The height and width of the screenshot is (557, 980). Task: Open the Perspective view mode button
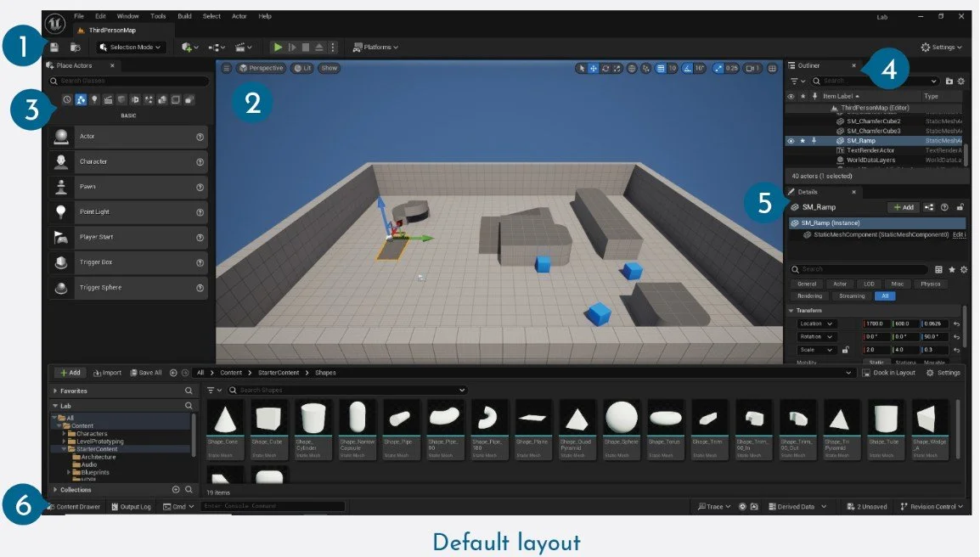262,68
